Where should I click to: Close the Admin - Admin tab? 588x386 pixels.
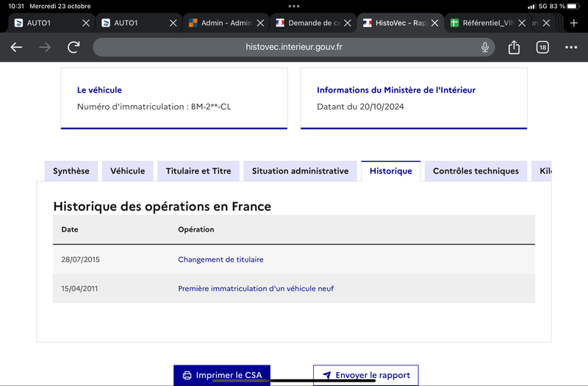point(260,23)
